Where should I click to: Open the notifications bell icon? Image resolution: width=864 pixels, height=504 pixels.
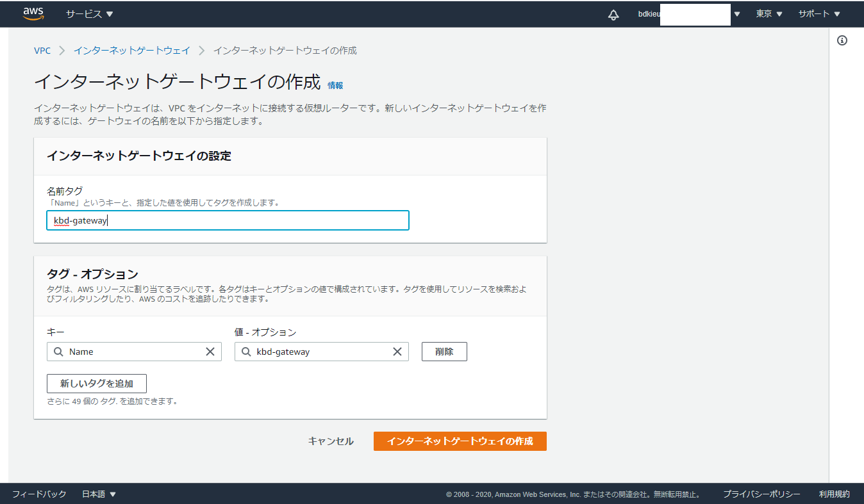[x=613, y=14]
